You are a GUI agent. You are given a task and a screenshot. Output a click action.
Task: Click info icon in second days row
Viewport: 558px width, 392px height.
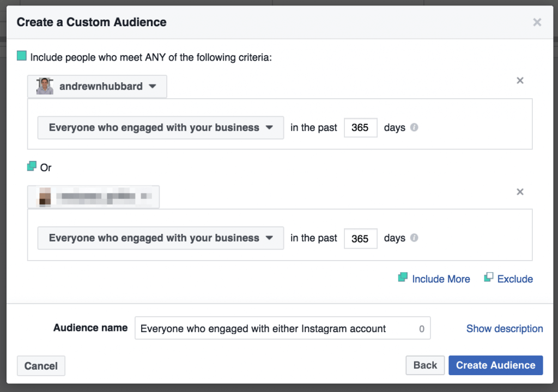pos(414,238)
